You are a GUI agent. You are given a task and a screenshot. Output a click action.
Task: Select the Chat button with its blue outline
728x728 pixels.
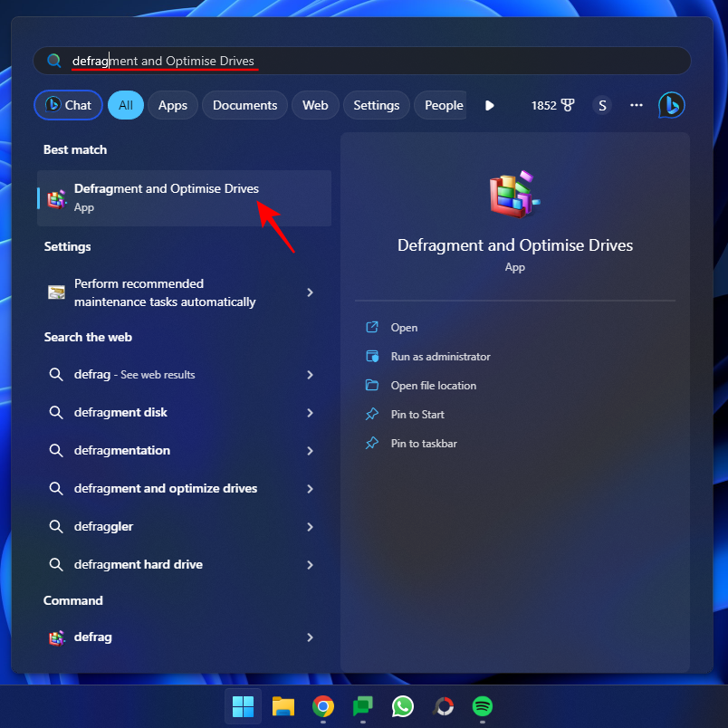click(67, 105)
